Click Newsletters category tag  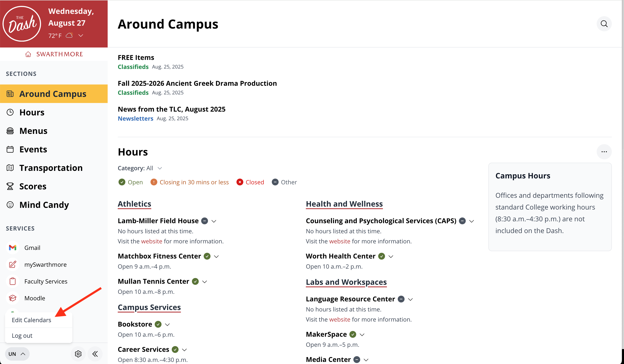135,119
